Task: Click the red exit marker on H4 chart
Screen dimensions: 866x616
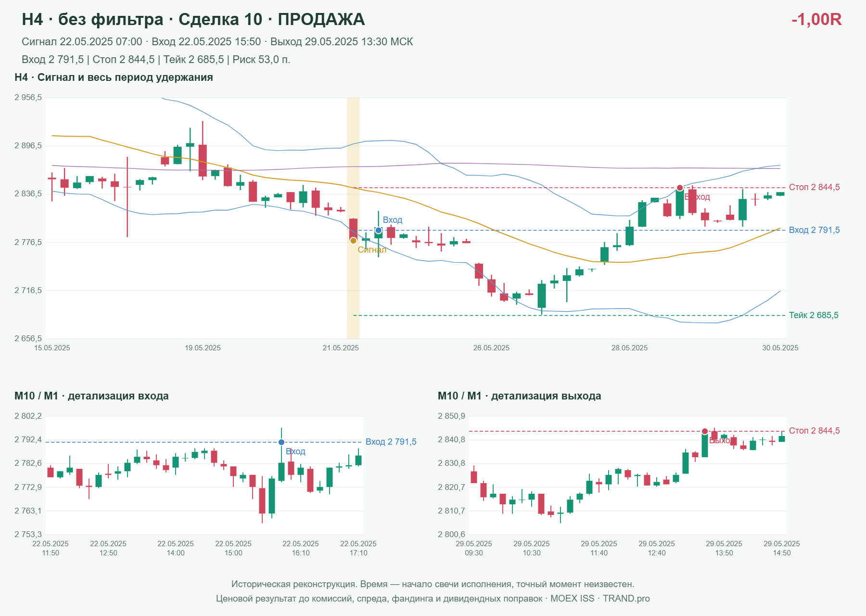Action: pyautogui.click(x=680, y=188)
